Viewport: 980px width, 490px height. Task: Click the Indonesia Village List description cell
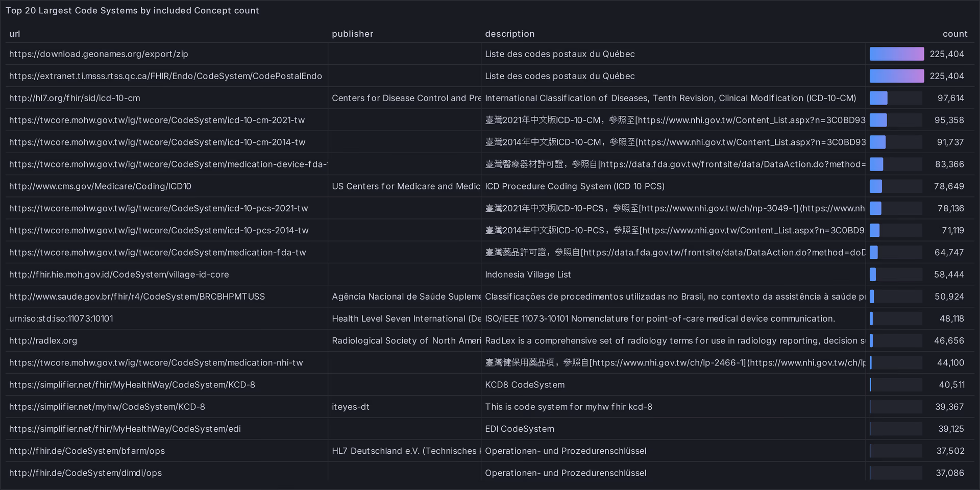(x=528, y=275)
